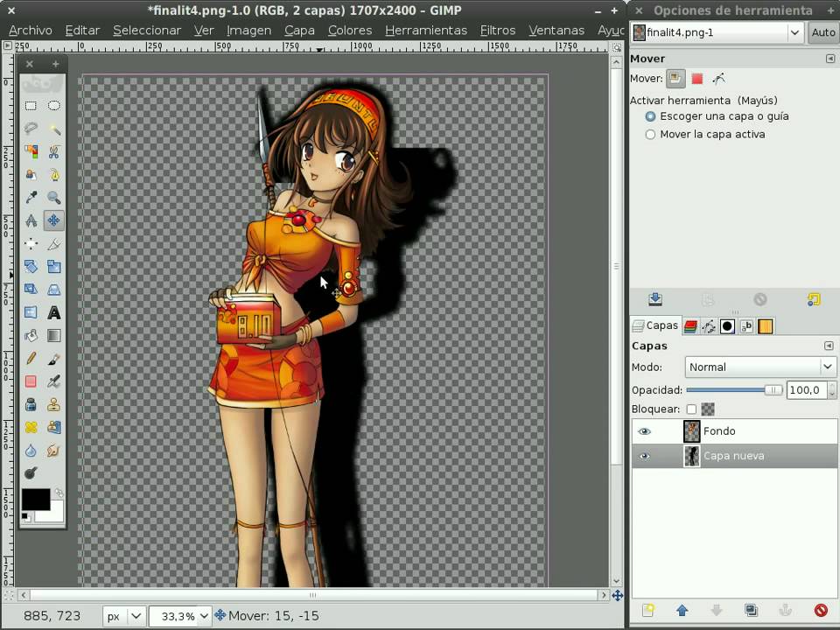This screenshot has height=630, width=840.
Task: Select the Rotate tool
Action: 31,266
